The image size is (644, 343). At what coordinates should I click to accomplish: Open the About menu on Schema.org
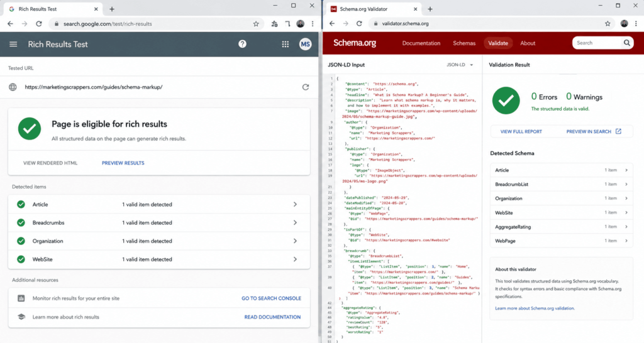[528, 43]
